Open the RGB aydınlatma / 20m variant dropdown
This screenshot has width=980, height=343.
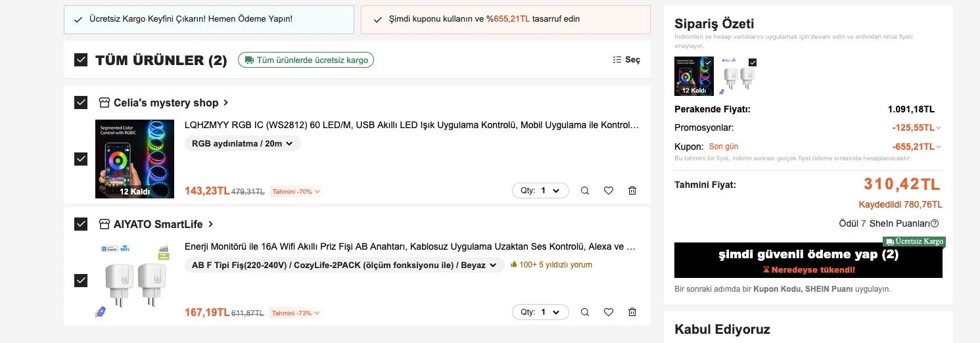point(243,143)
